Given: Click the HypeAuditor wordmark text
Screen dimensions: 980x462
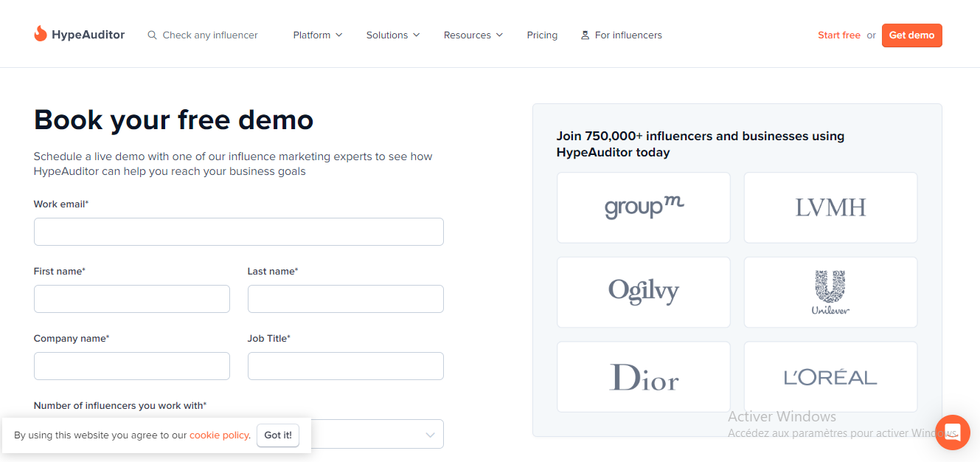Looking at the screenshot, I should click(x=88, y=35).
